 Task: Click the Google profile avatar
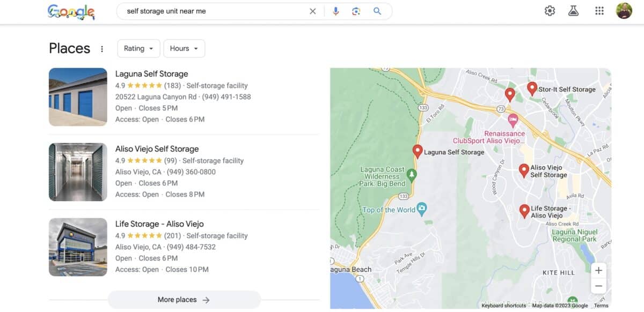(625, 10)
